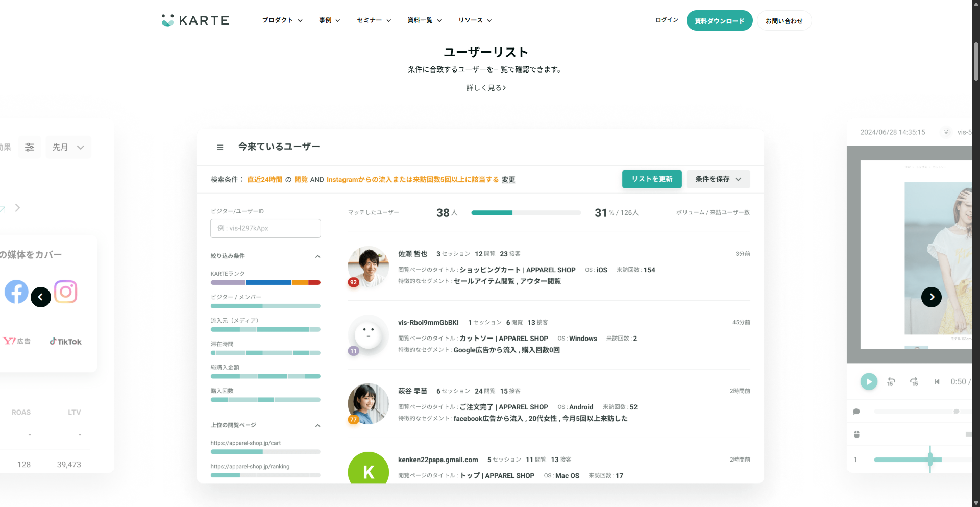
Task: Collapse the 絞り込み条件 section
Action: point(317,256)
